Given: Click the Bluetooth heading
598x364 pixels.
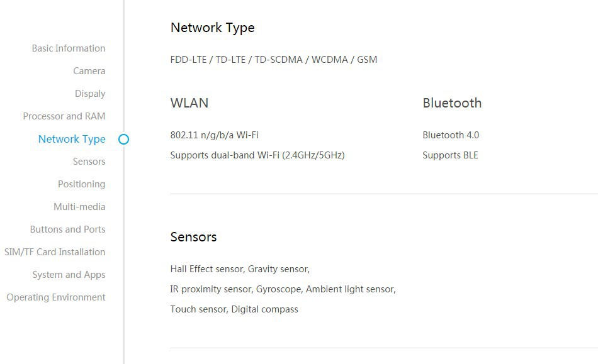Looking at the screenshot, I should click(x=452, y=103).
